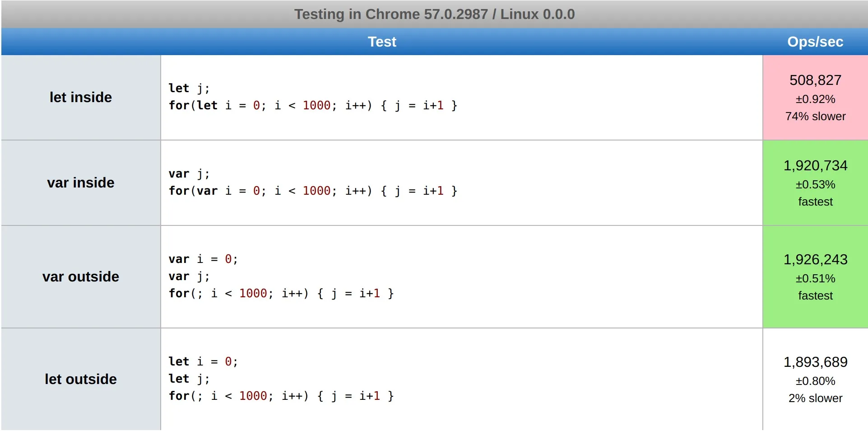Click the 'Test' column header
The width and height of the screenshot is (868, 431).
[382, 42]
